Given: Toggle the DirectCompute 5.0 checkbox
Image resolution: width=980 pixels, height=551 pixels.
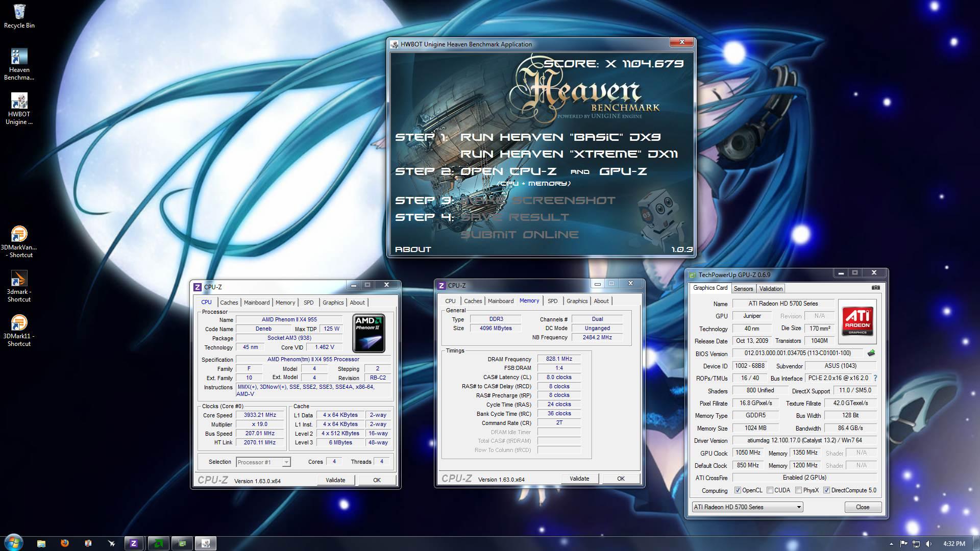Looking at the screenshot, I should [x=826, y=490].
